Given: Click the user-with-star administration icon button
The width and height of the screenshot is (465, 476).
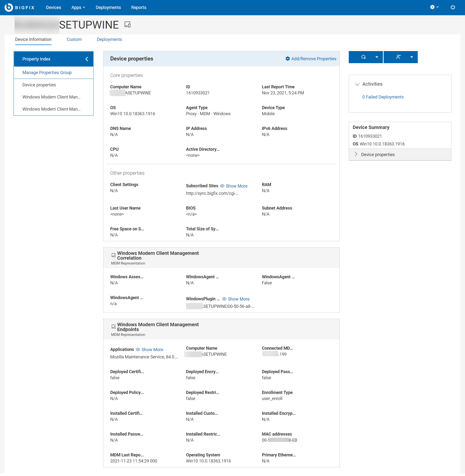Looking at the screenshot, I should 398,57.
